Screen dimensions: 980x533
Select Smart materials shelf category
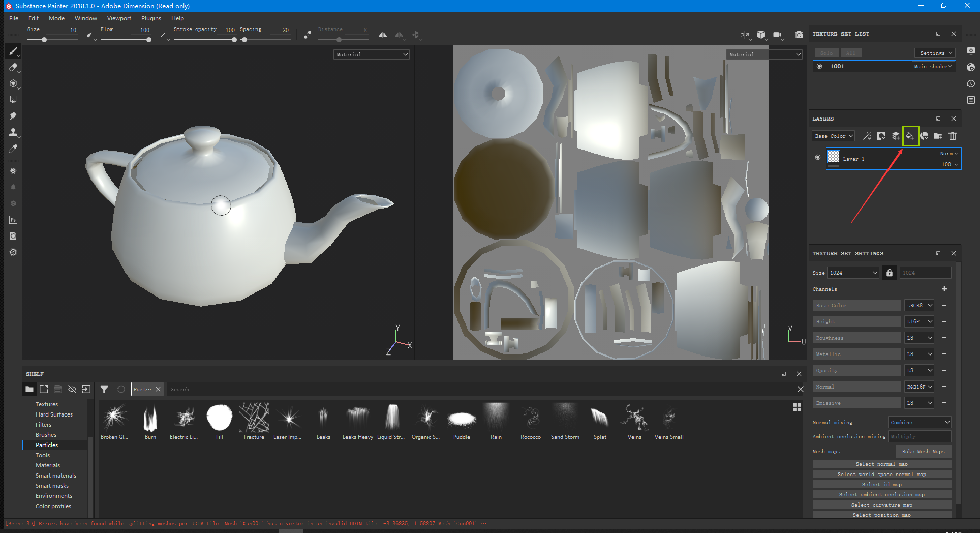click(56, 476)
